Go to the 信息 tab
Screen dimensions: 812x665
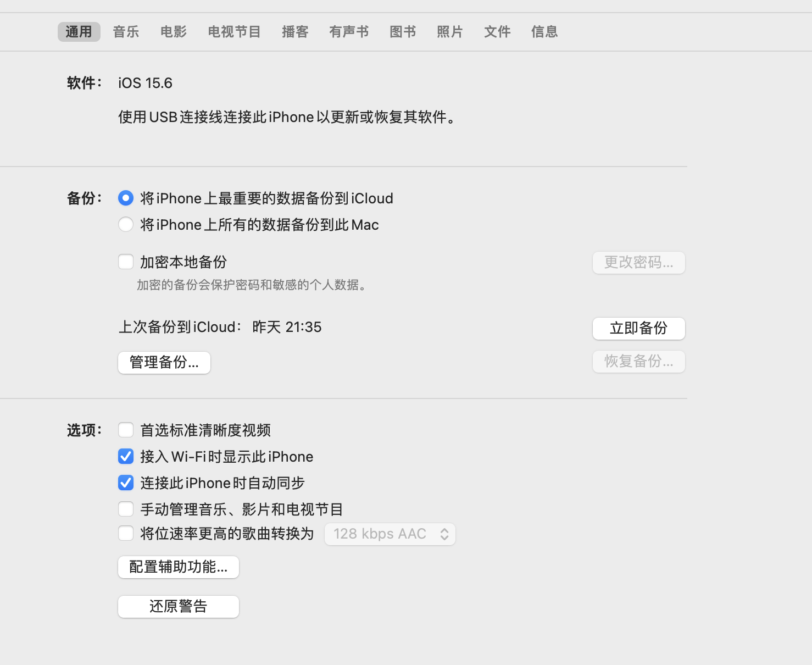[544, 32]
